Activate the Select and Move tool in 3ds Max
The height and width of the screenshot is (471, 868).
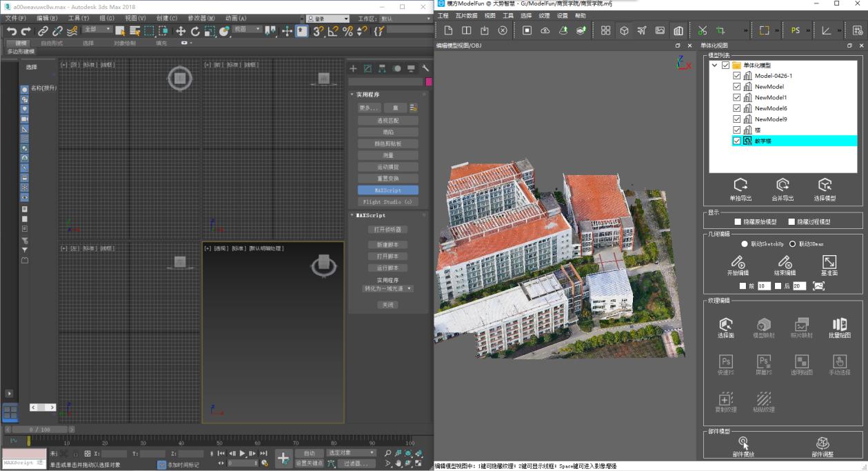click(181, 31)
